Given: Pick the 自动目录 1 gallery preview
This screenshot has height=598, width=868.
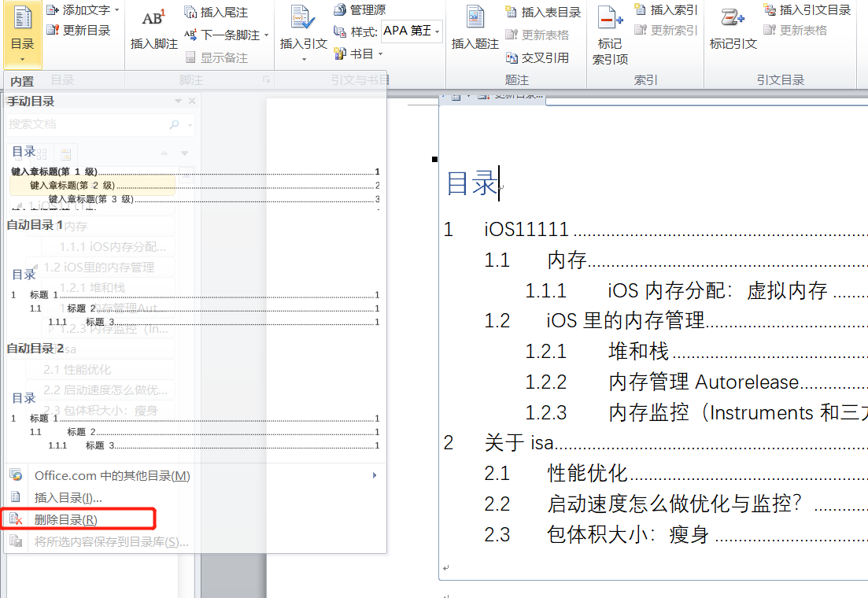Looking at the screenshot, I should click(x=194, y=303).
